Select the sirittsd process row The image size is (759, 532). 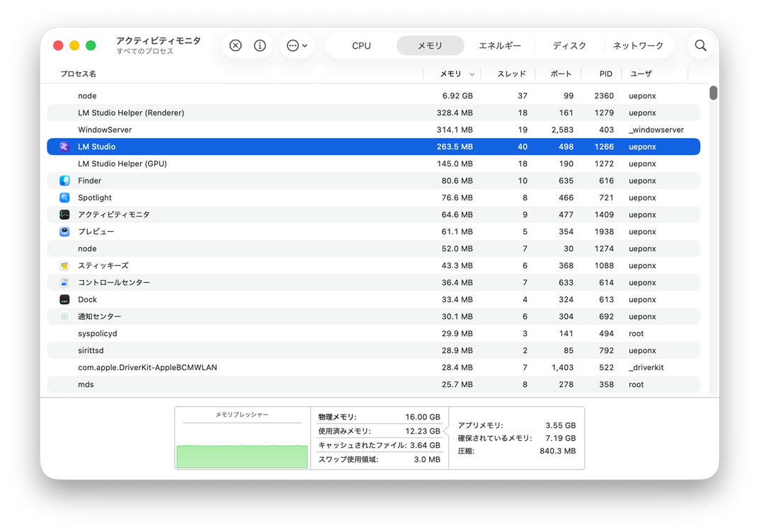coord(373,350)
